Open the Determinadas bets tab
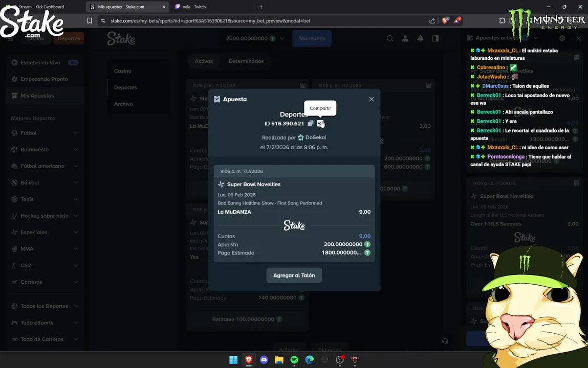Viewport: 588px width, 368px height. click(246, 61)
